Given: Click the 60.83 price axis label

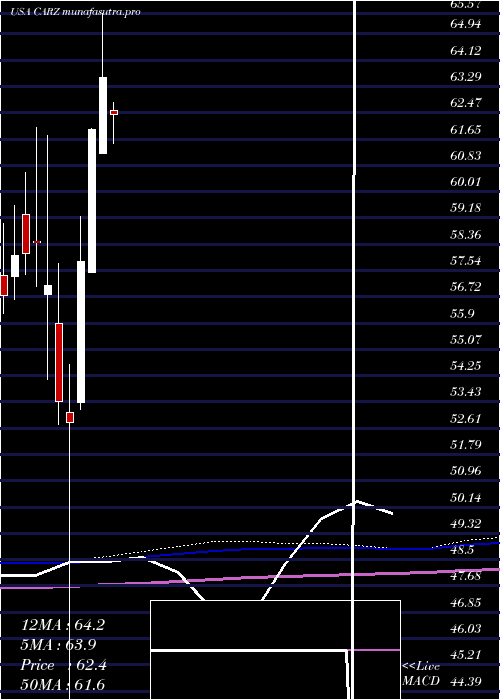Looking at the screenshot, I should (x=466, y=156).
